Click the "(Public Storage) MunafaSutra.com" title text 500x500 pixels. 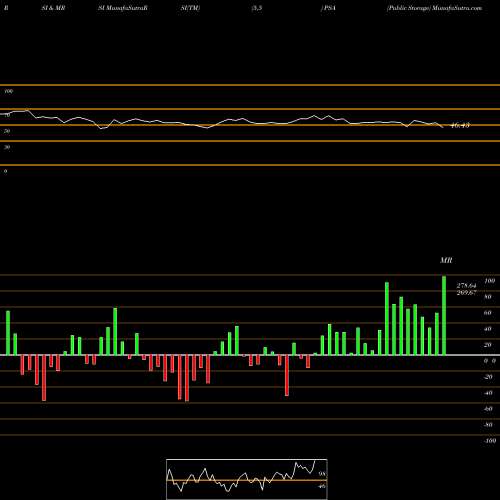point(434,8)
